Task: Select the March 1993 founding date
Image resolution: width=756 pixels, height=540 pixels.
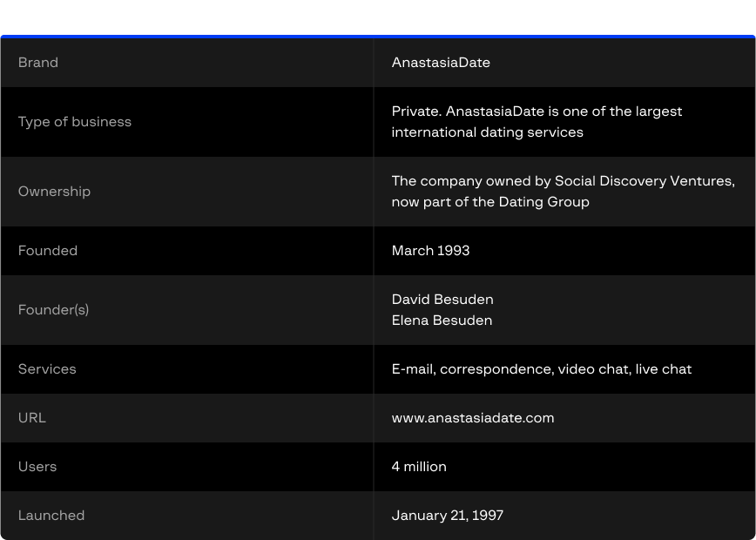Action: coord(430,251)
